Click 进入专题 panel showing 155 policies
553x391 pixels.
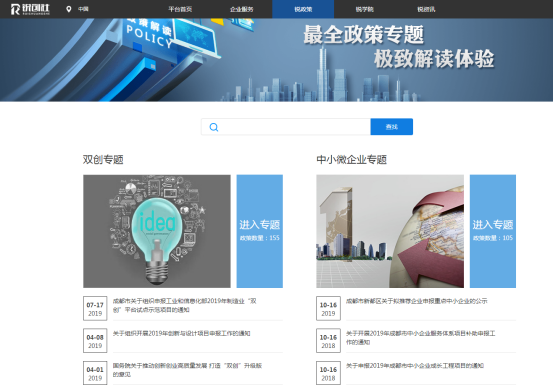pos(260,231)
